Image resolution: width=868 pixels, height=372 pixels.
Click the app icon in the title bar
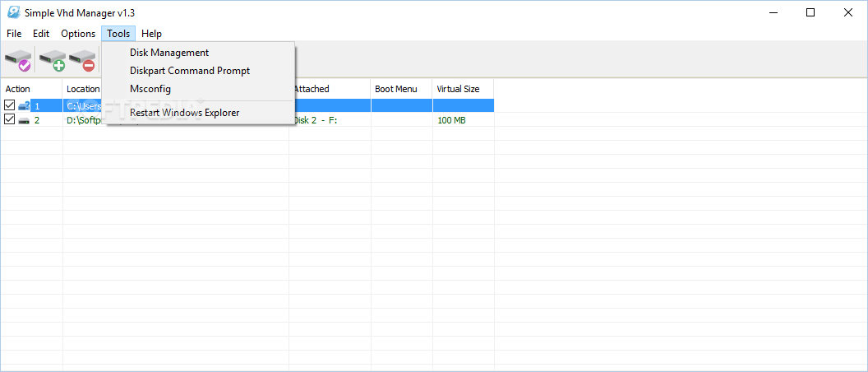pos(12,12)
